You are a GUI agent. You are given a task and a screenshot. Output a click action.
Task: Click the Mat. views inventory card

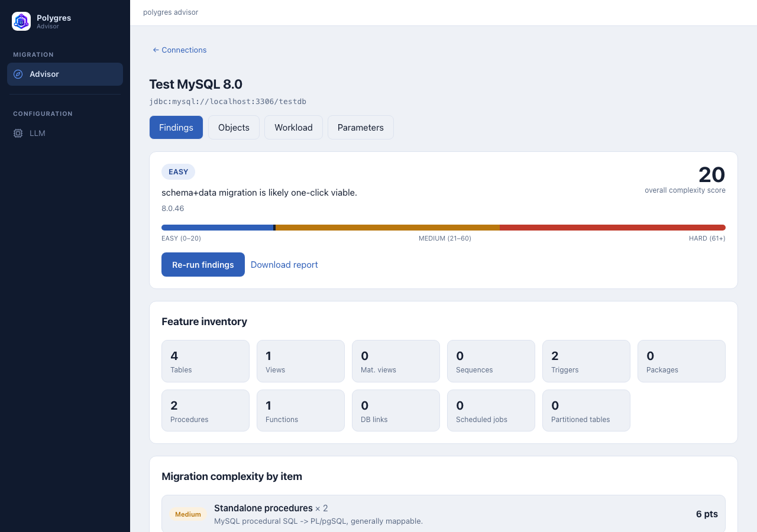pyautogui.click(x=396, y=361)
